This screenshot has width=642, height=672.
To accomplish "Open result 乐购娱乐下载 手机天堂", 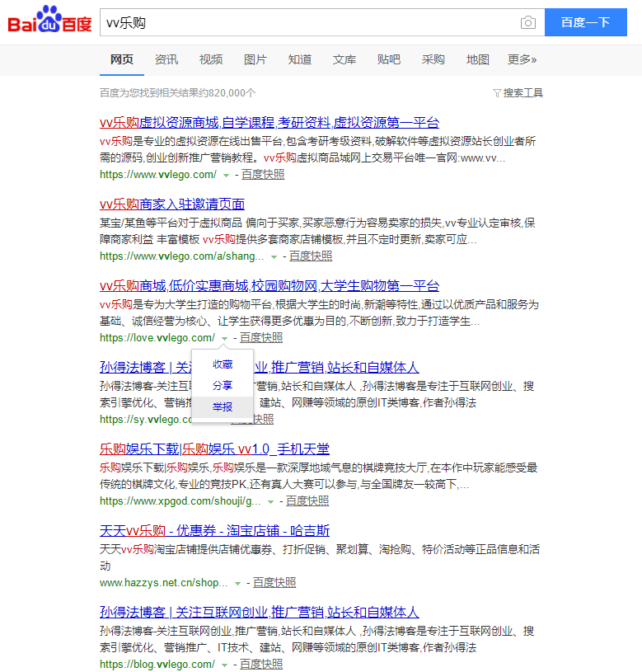I will [x=214, y=449].
